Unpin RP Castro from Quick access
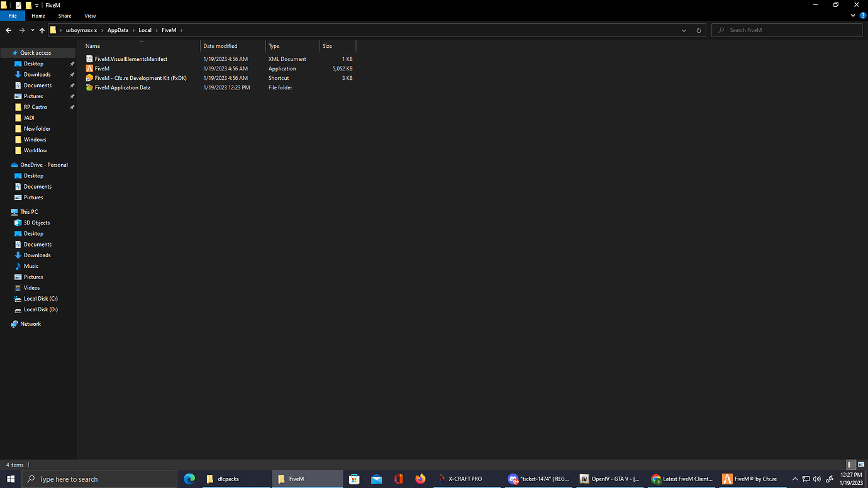 72,107
